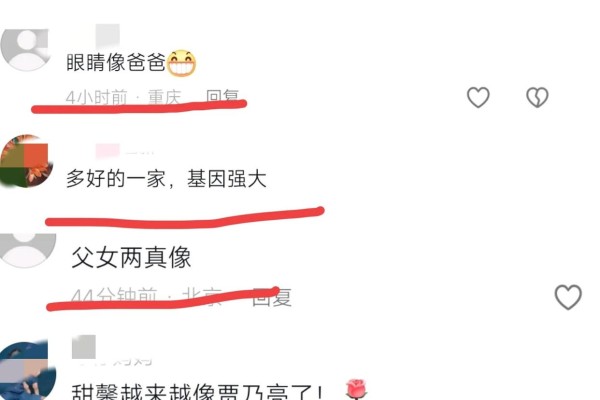Viewport: 600px width, 400px height.
Task: Click the "44分钟前 · 北京" timestamp
Action: (147, 297)
